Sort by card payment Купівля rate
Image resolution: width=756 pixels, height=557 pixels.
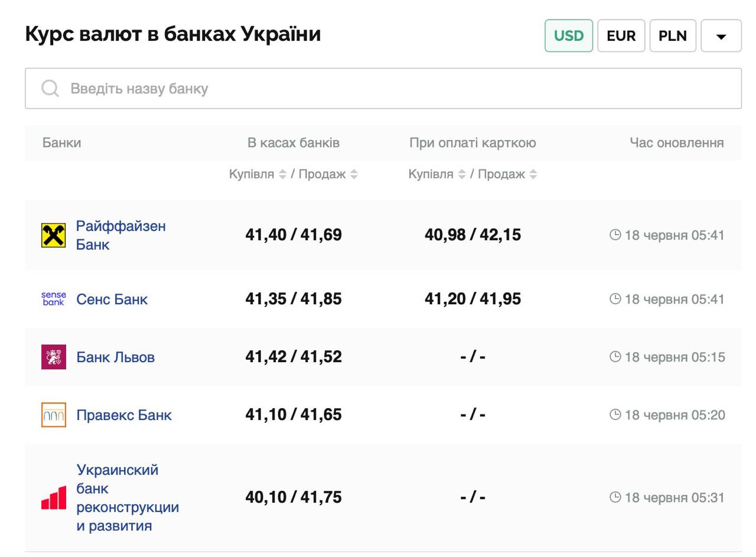[462, 174]
